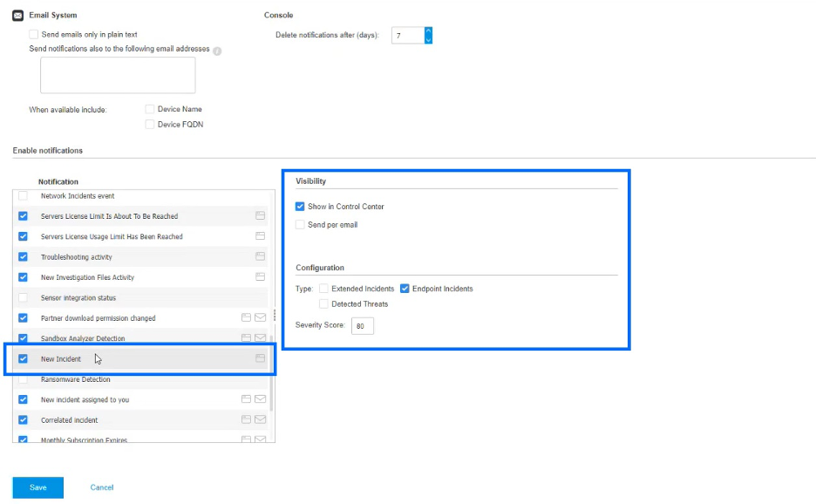816x504 pixels.
Task: Click email icon for New incident assigned to you
Action: 260,399
